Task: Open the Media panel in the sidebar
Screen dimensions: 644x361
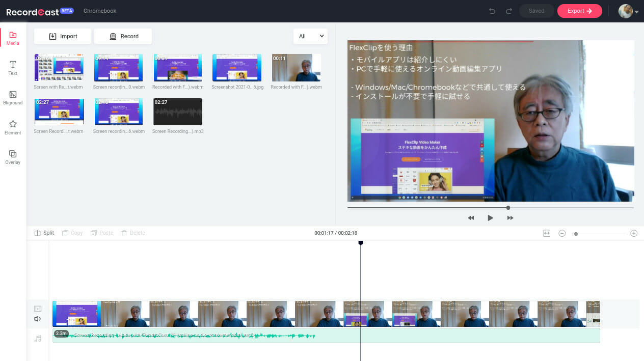Action: (13, 38)
